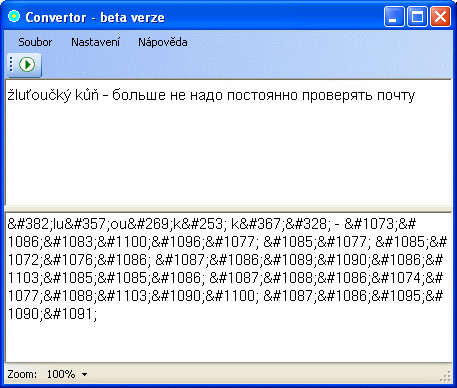Viewport: 457px width, 388px height.
Task: Click the Convertor app icon in title bar
Action: [x=14, y=16]
